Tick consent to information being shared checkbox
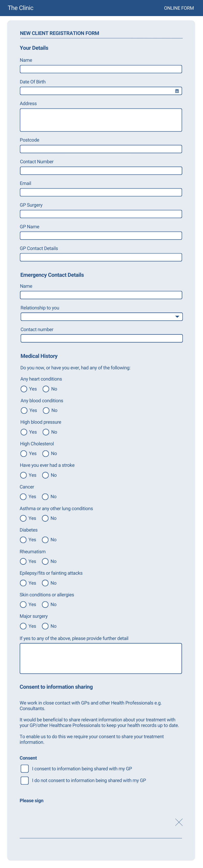203x868 pixels. tap(25, 768)
